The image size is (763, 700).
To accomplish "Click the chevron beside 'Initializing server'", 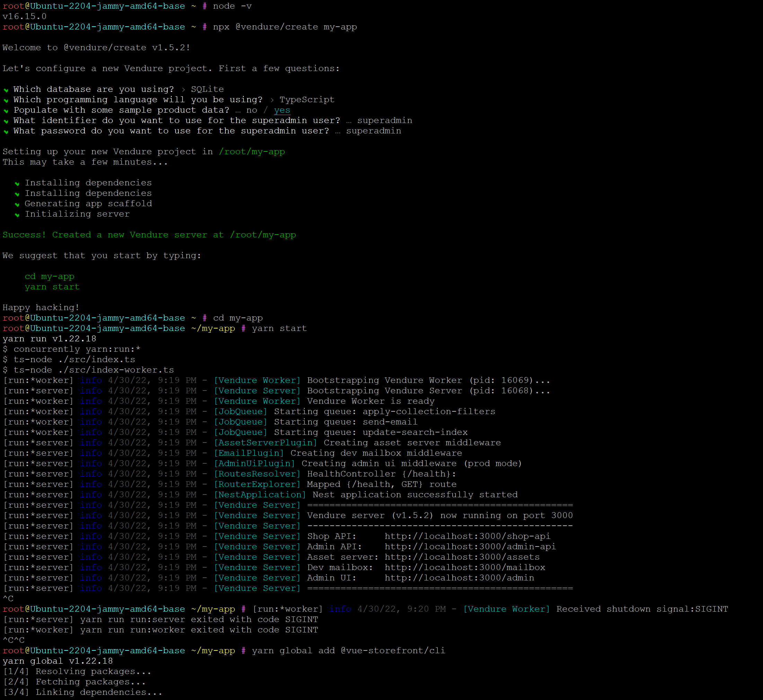I will 17,215.
